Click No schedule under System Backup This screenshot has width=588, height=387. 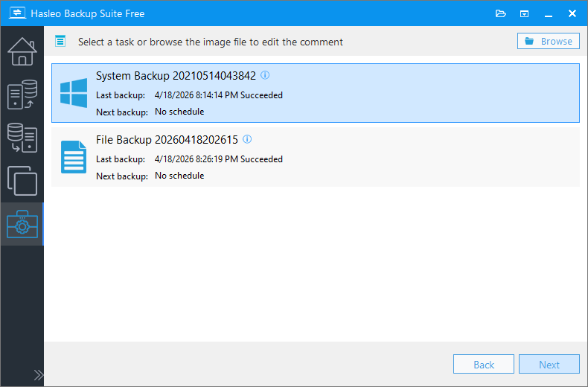coord(179,112)
